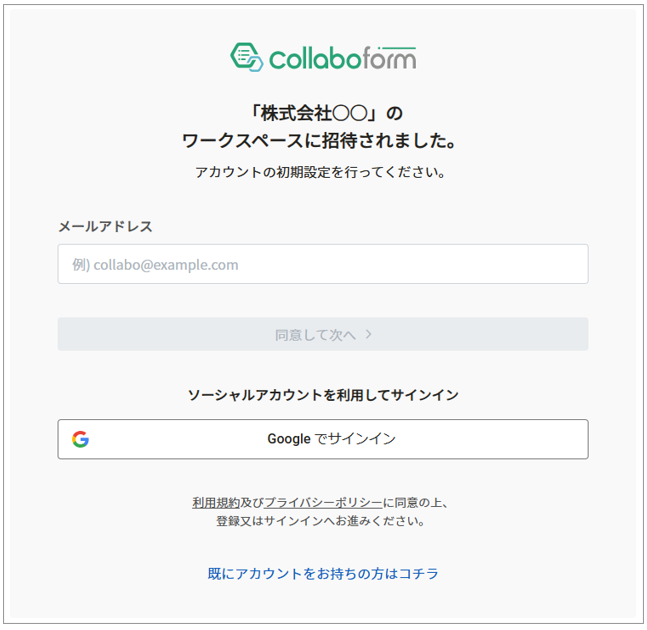Click the grey 'form' part of logo

pyautogui.click(x=390, y=58)
